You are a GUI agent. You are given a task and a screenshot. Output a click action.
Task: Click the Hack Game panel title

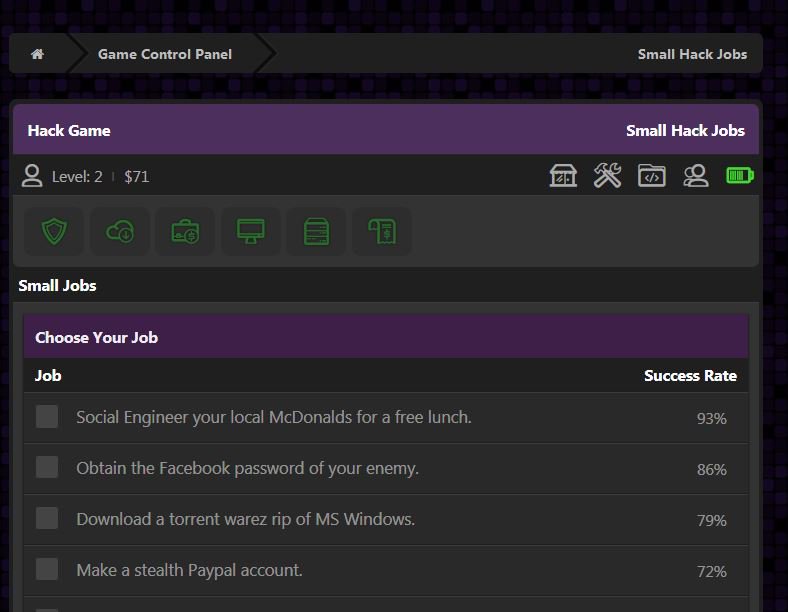pyautogui.click(x=69, y=131)
